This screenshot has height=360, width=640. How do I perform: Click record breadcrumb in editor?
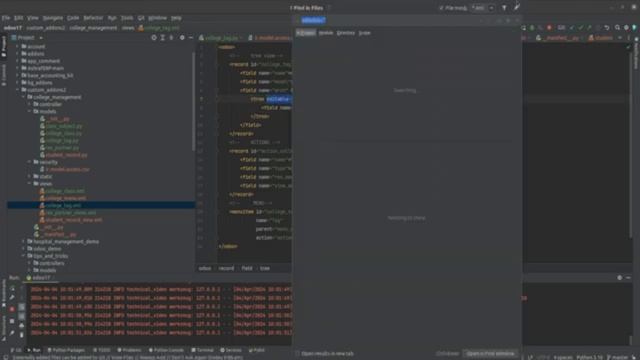click(x=226, y=268)
